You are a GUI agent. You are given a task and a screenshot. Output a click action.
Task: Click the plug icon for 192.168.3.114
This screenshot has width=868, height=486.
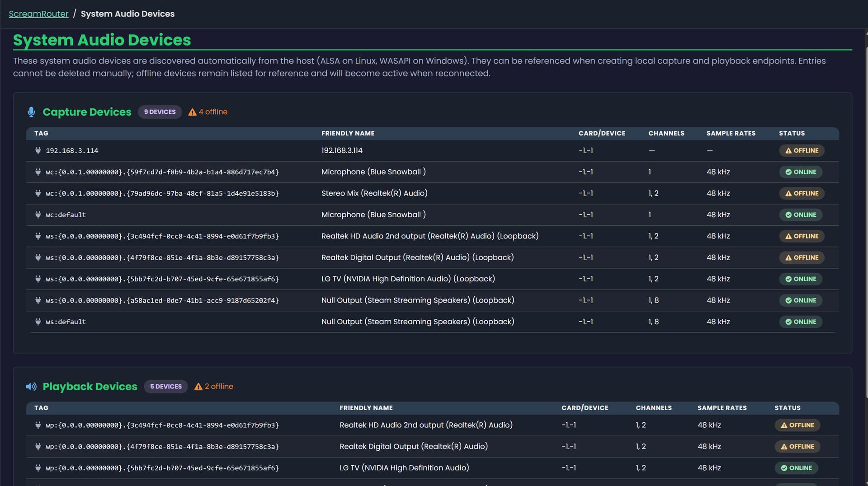[x=38, y=150]
